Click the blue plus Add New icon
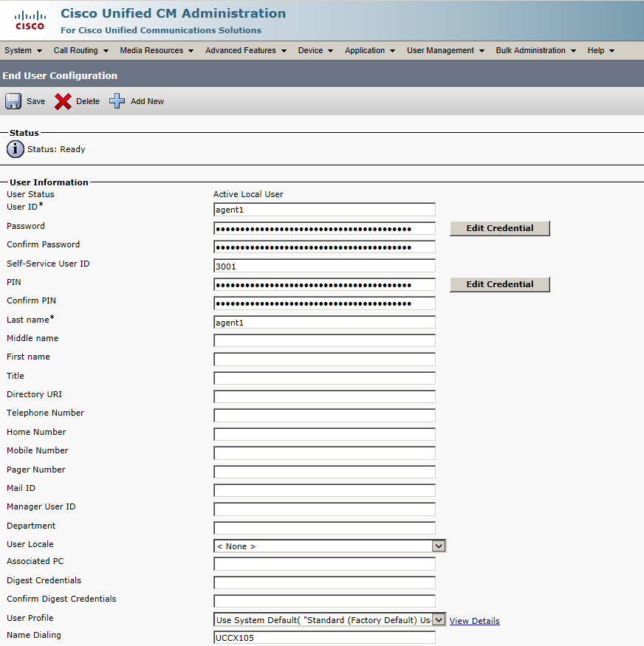 pyautogui.click(x=117, y=101)
